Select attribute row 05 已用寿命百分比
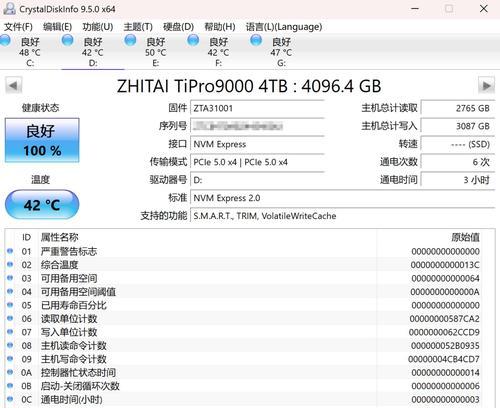500x408 pixels. [x=243, y=305]
